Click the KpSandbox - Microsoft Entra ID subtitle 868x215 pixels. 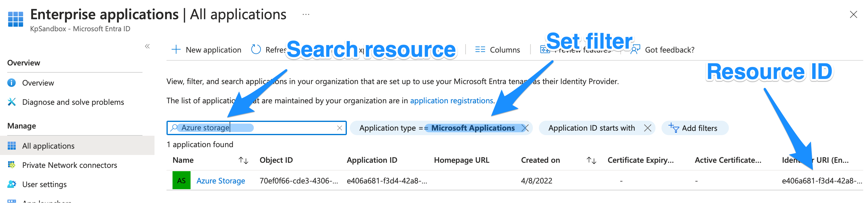80,29
